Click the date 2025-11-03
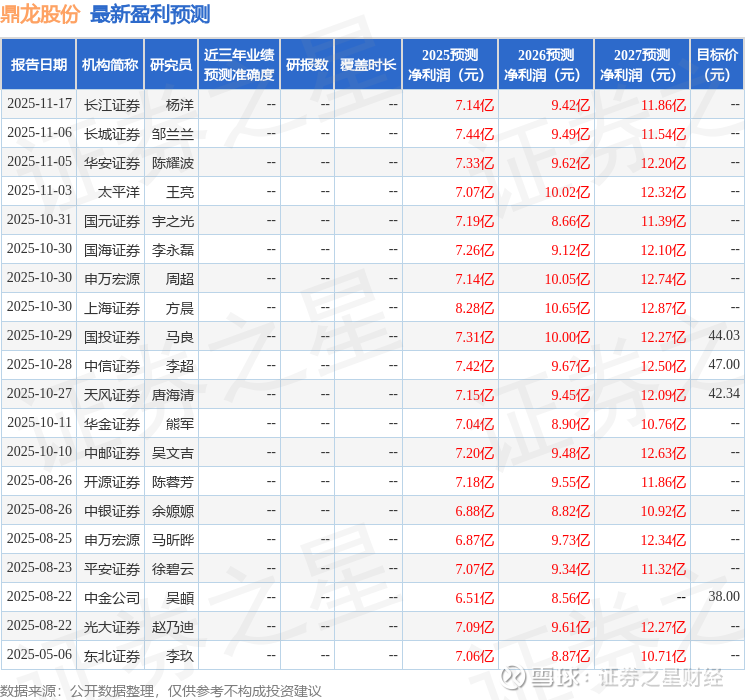 pyautogui.click(x=39, y=191)
